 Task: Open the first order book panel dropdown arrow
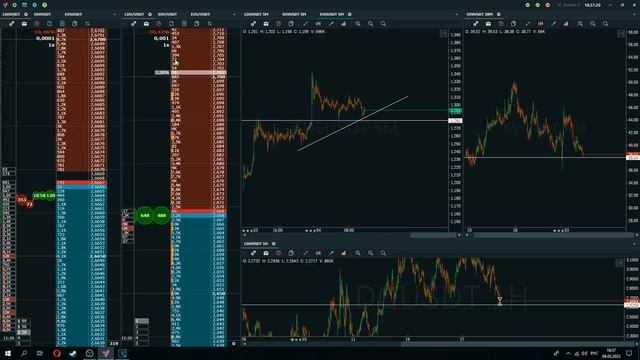114,14
